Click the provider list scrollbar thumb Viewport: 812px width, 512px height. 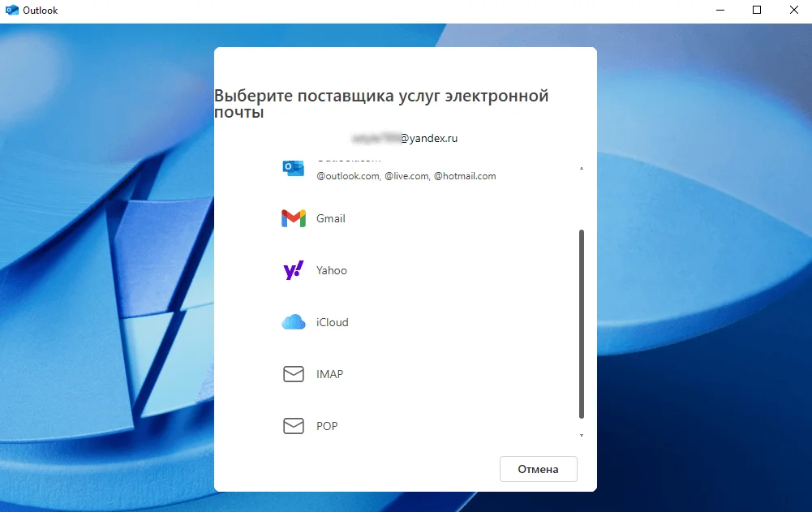coord(582,324)
